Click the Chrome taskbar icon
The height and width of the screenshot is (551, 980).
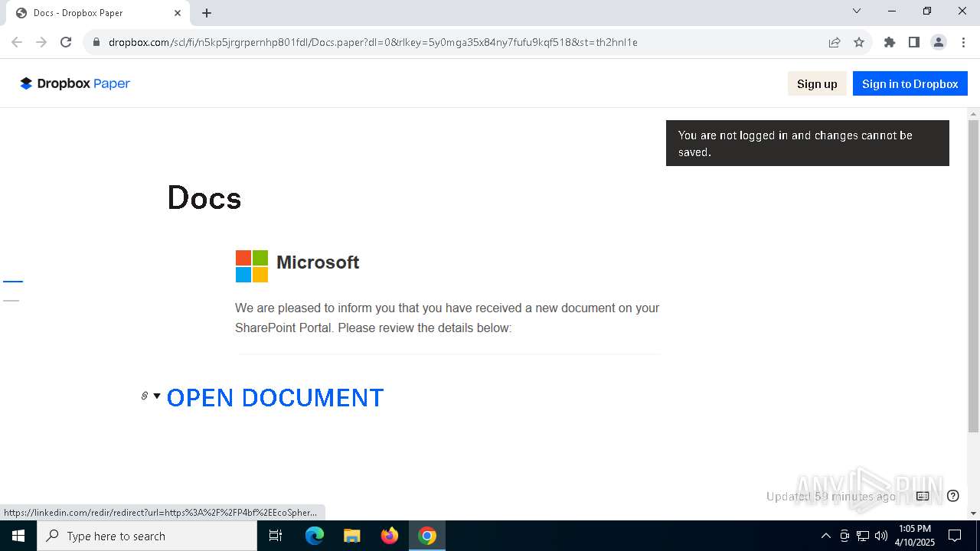pos(427,536)
